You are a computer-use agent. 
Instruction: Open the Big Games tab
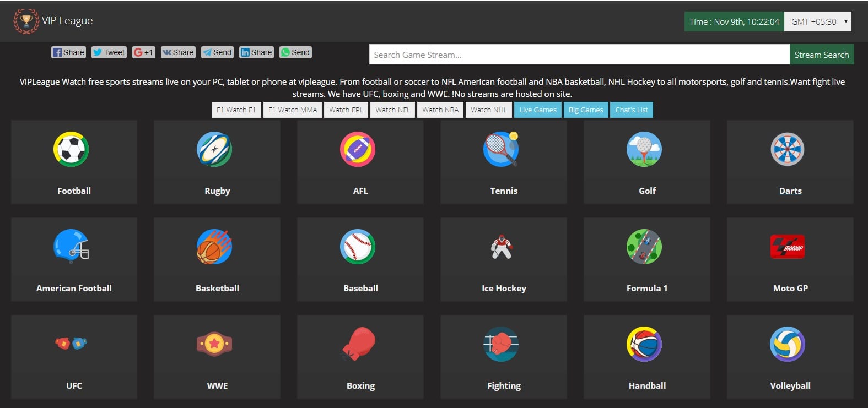586,110
